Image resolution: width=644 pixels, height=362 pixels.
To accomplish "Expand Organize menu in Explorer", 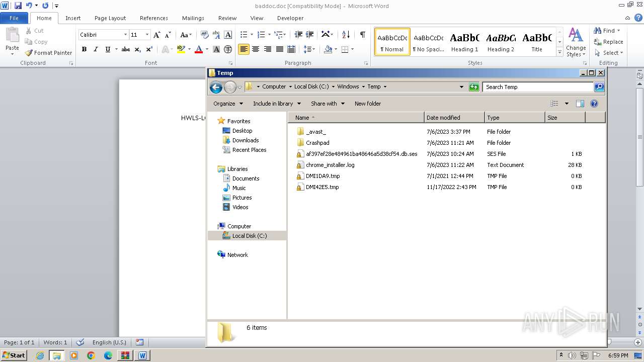I will tap(228, 104).
